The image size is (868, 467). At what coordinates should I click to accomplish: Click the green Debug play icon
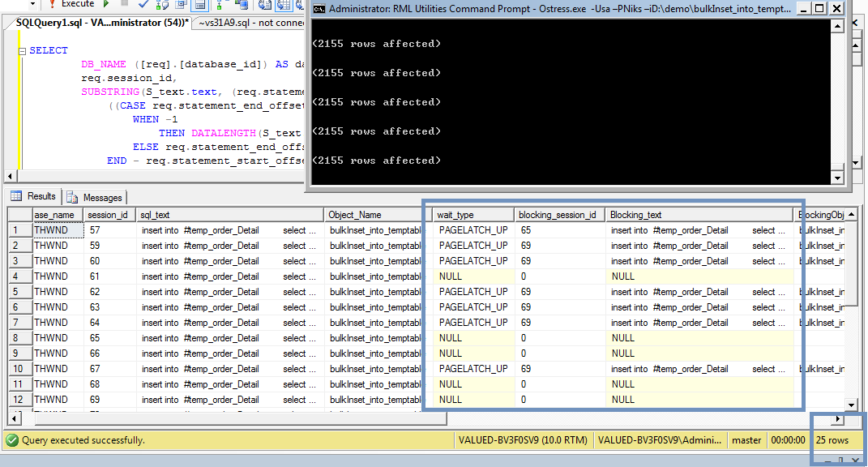tap(105, 4)
